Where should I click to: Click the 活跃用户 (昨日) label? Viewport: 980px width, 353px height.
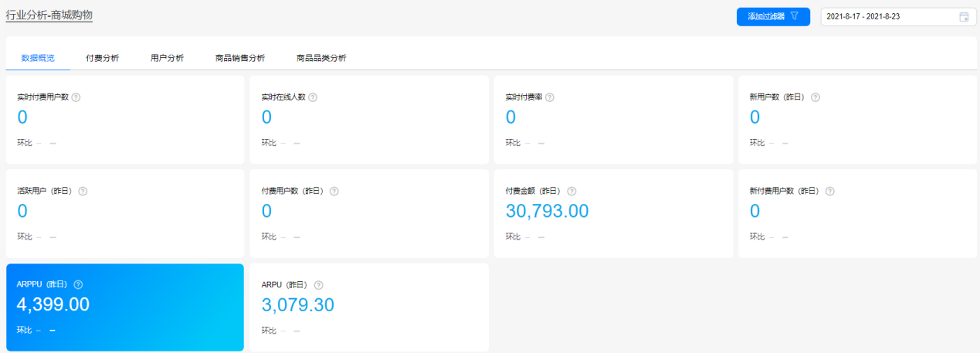click(46, 191)
